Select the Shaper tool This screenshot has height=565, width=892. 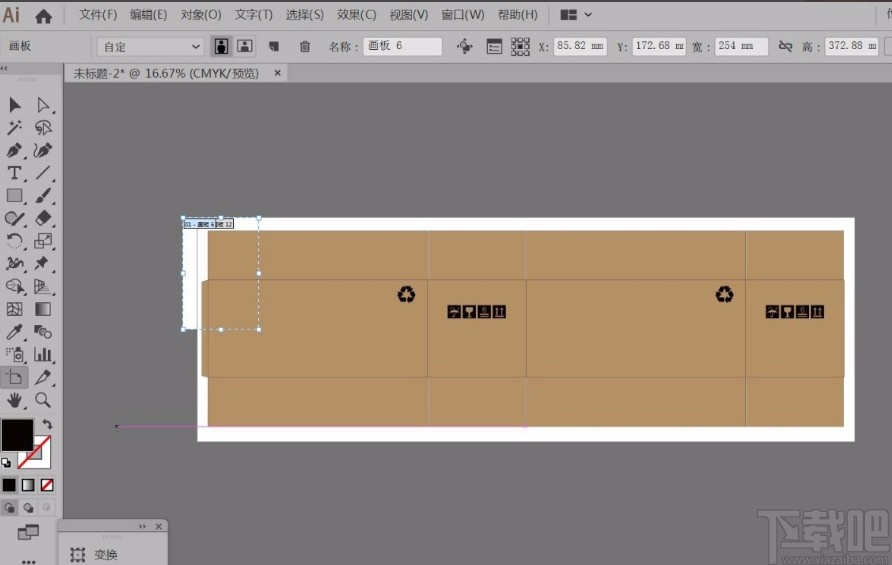click(x=15, y=218)
